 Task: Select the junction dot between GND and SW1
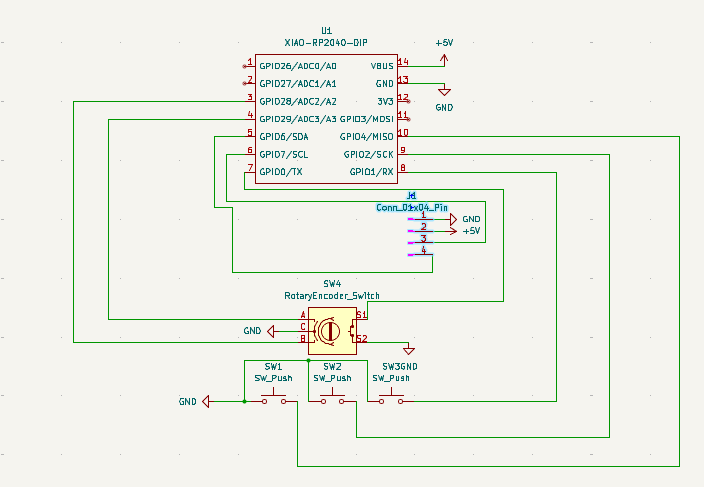coord(244,401)
